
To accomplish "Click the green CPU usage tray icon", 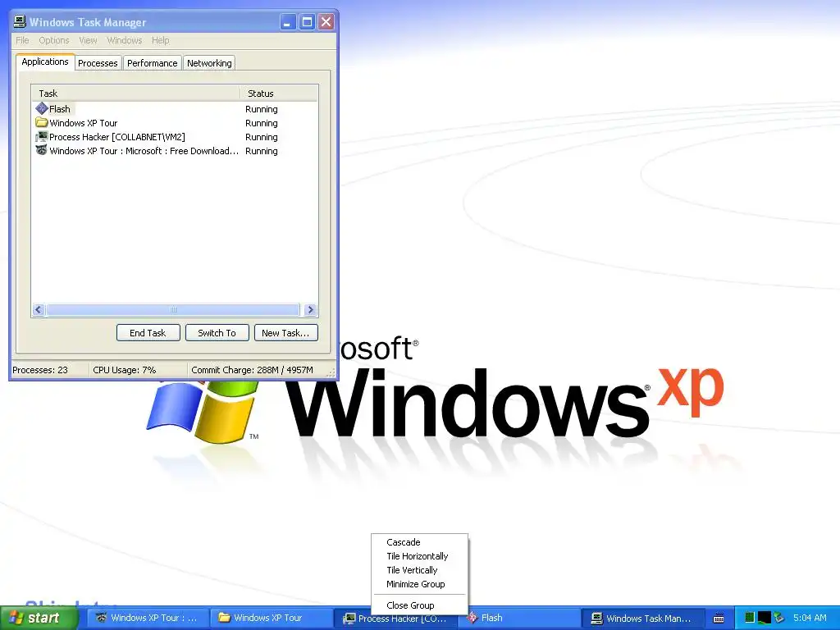I will (x=750, y=618).
